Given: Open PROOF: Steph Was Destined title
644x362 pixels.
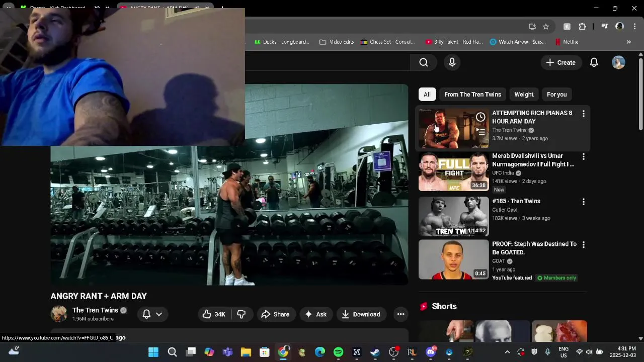Looking at the screenshot, I should coord(534,248).
